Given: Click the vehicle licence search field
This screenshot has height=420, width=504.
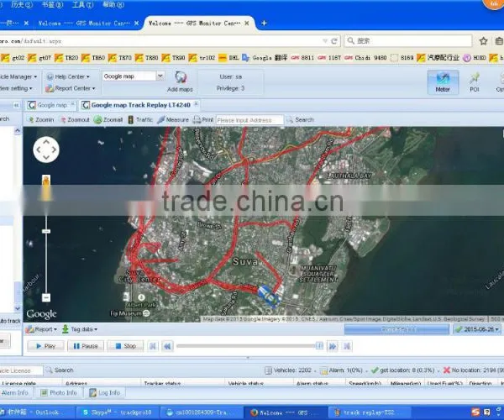Looking at the screenshot, I should [x=21, y=370].
